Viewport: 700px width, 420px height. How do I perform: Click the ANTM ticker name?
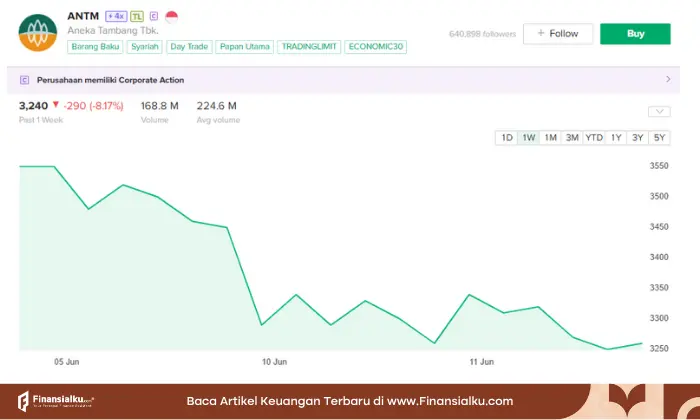[x=83, y=16]
